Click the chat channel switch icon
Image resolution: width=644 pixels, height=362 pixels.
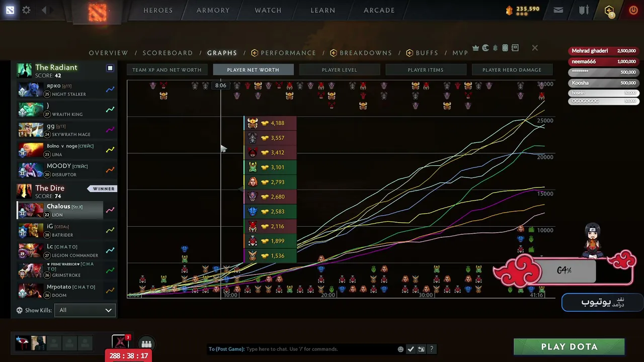pos(421,349)
